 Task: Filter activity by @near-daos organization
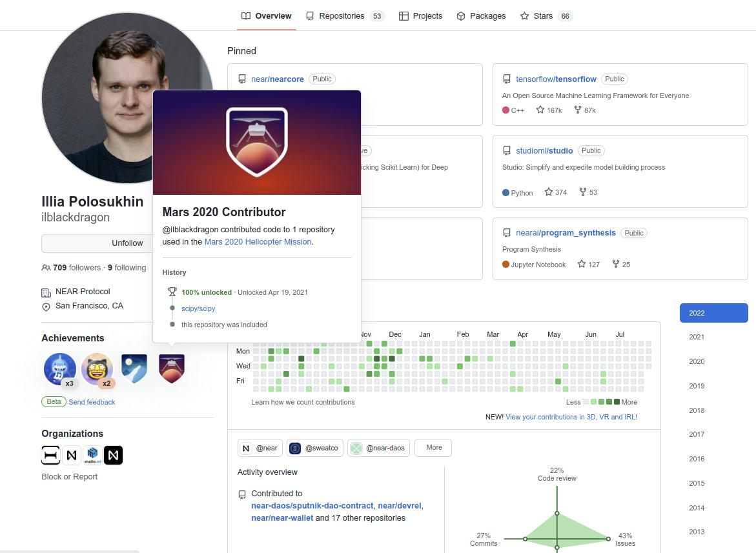[x=379, y=448]
